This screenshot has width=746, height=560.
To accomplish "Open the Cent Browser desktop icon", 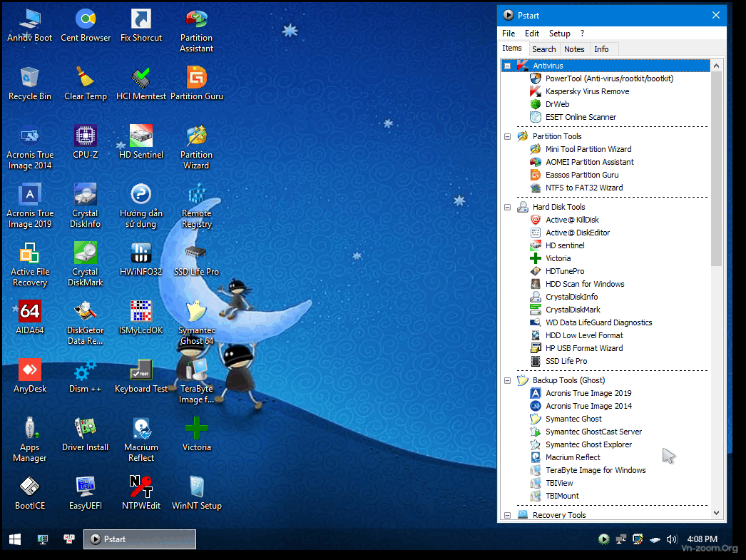I will pyautogui.click(x=86, y=20).
